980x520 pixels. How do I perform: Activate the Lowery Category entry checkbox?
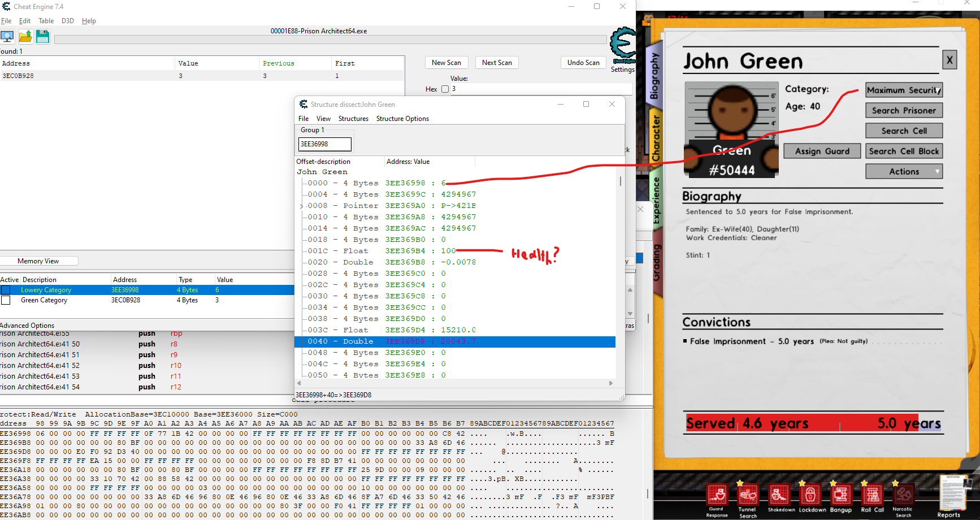click(6, 290)
